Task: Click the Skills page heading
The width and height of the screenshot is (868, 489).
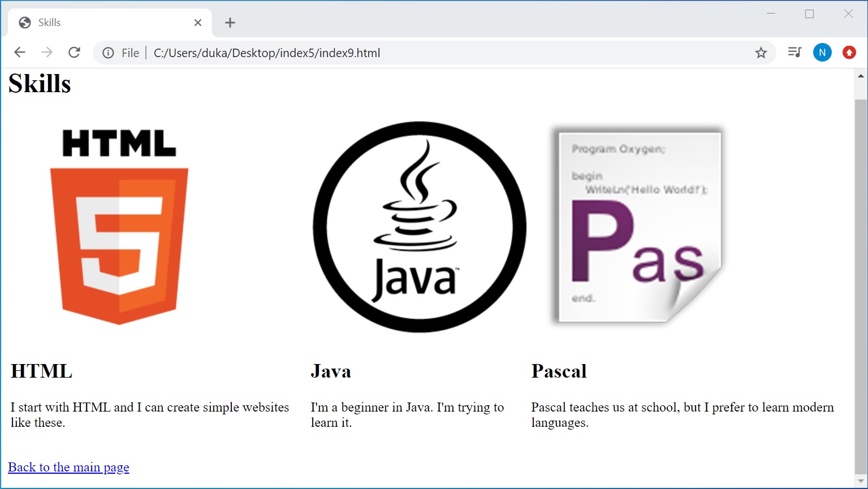Action: point(40,84)
